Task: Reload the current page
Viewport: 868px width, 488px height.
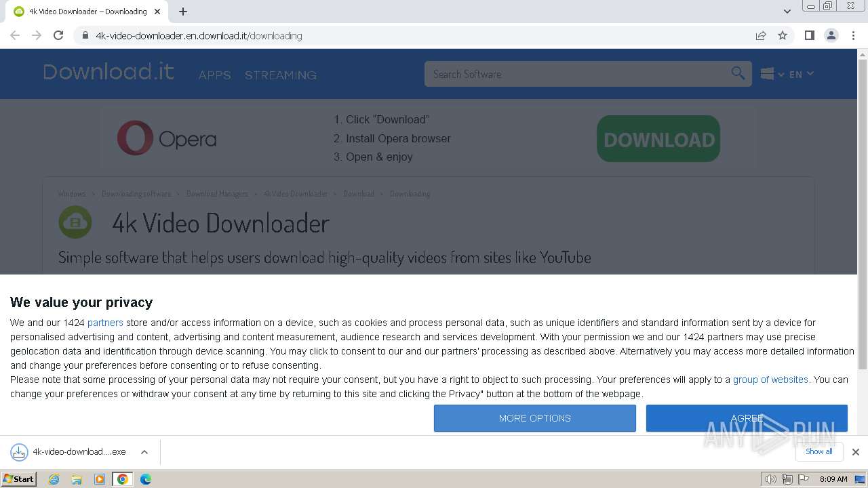Action: 58,35
